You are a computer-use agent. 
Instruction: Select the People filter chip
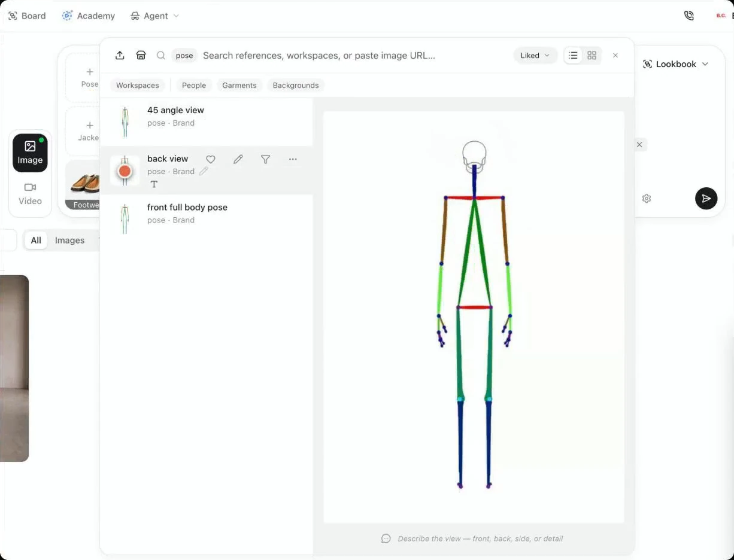(194, 86)
